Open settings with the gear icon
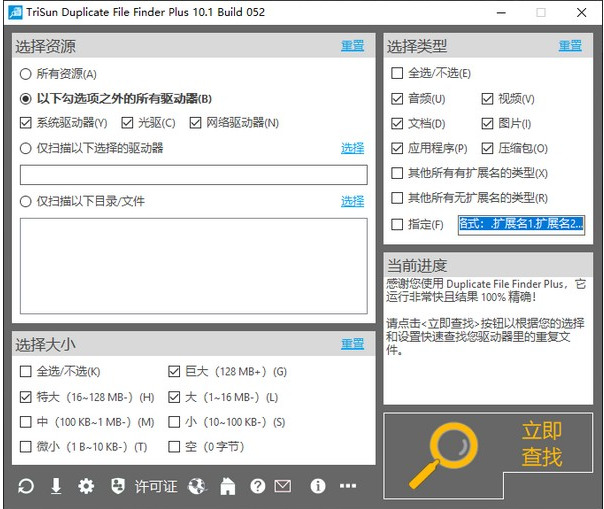The height and width of the screenshot is (509, 604). (x=86, y=486)
